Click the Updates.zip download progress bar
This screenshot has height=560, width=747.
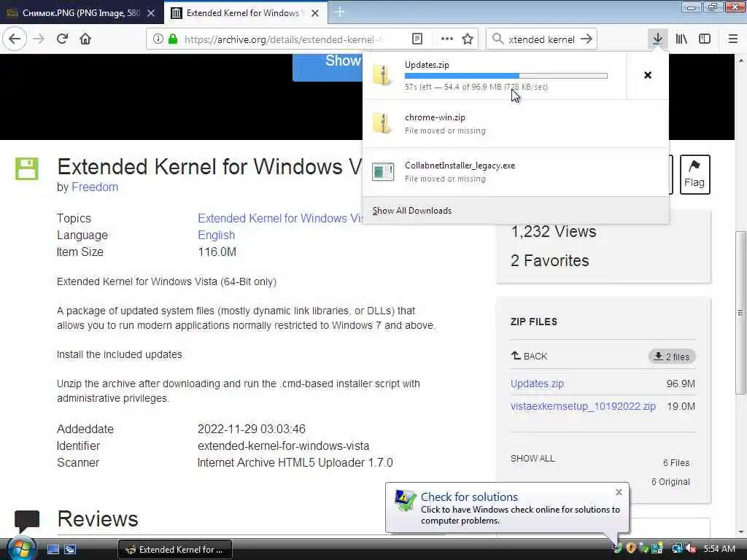coord(506,76)
